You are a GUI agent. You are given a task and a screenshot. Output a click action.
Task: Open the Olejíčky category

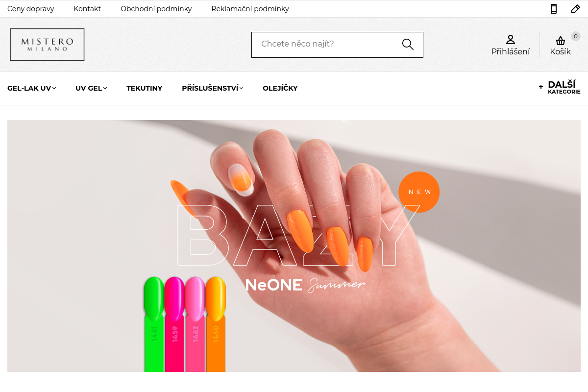tap(280, 88)
